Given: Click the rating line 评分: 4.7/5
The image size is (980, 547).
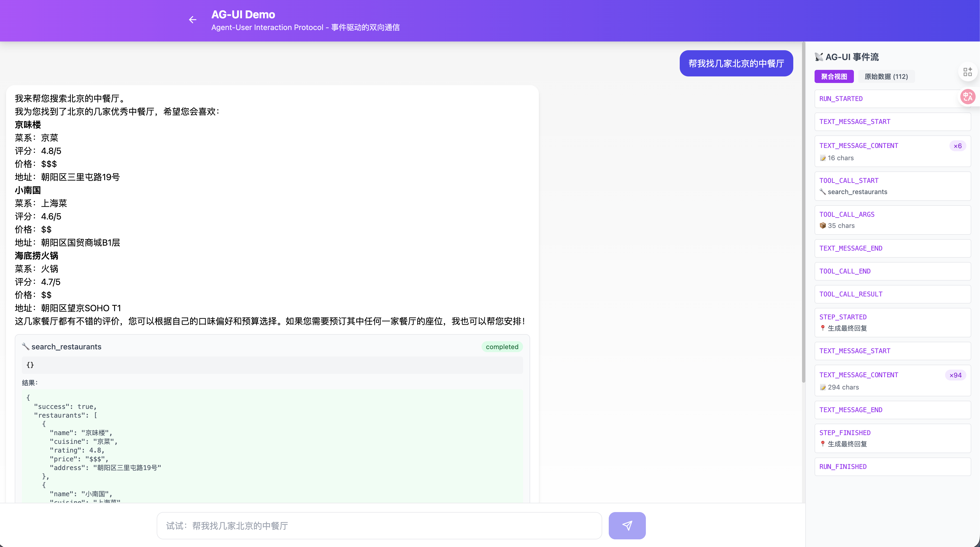Looking at the screenshot, I should click(x=38, y=282).
